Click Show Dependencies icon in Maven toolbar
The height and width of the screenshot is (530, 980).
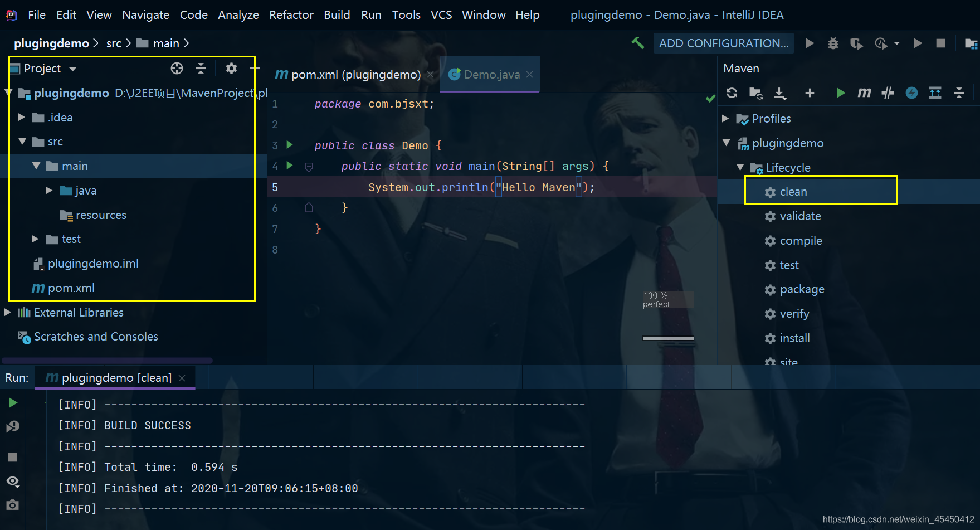[x=935, y=93]
